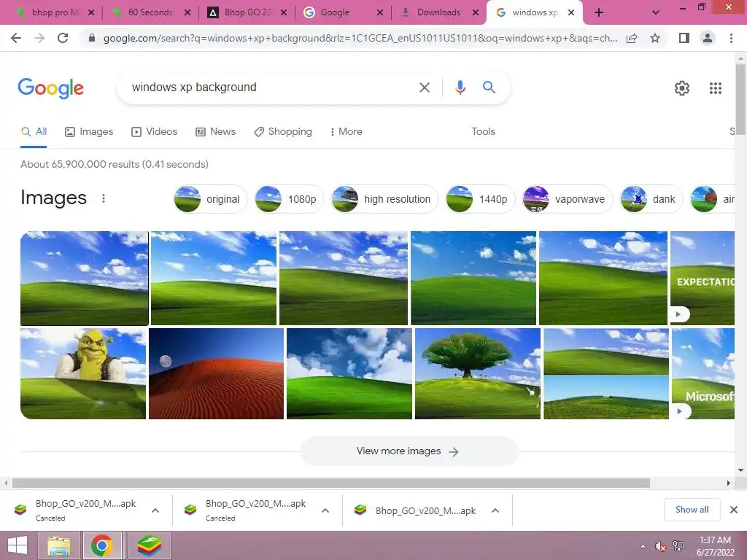Open Chrome profile avatar
The width and height of the screenshot is (747, 560).
point(708,38)
